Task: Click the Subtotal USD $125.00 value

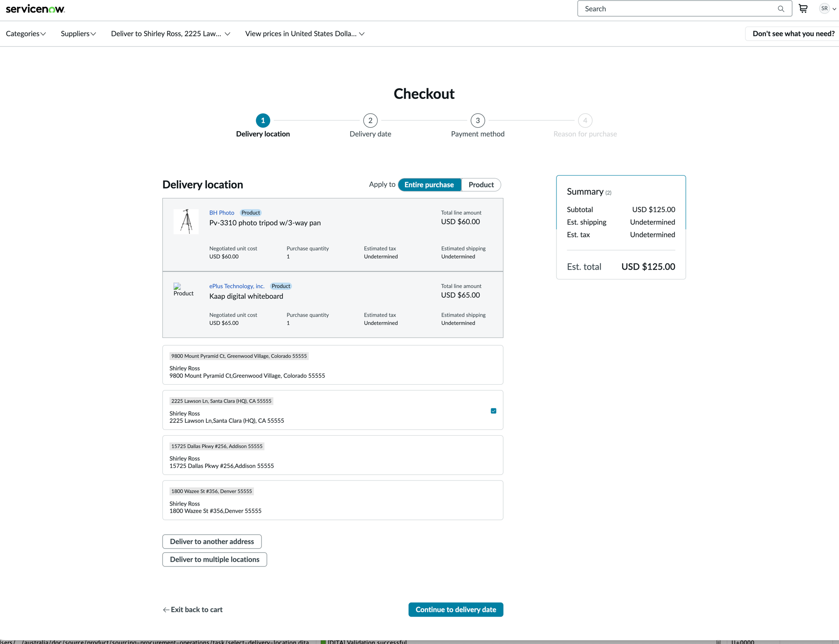Action: (x=654, y=210)
